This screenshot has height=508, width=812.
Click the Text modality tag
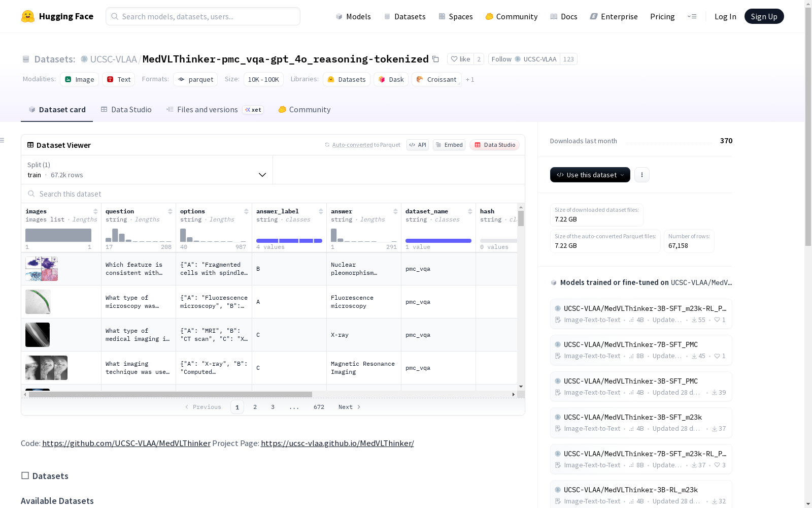click(x=119, y=79)
